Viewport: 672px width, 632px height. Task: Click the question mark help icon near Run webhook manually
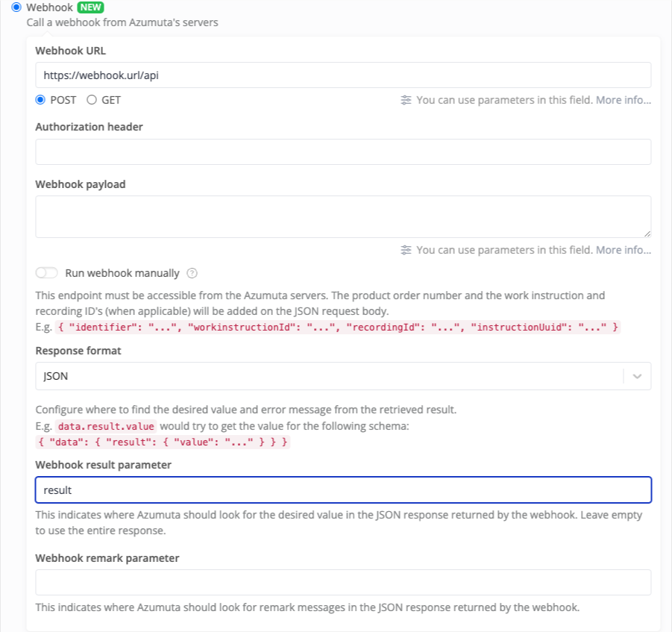click(192, 273)
